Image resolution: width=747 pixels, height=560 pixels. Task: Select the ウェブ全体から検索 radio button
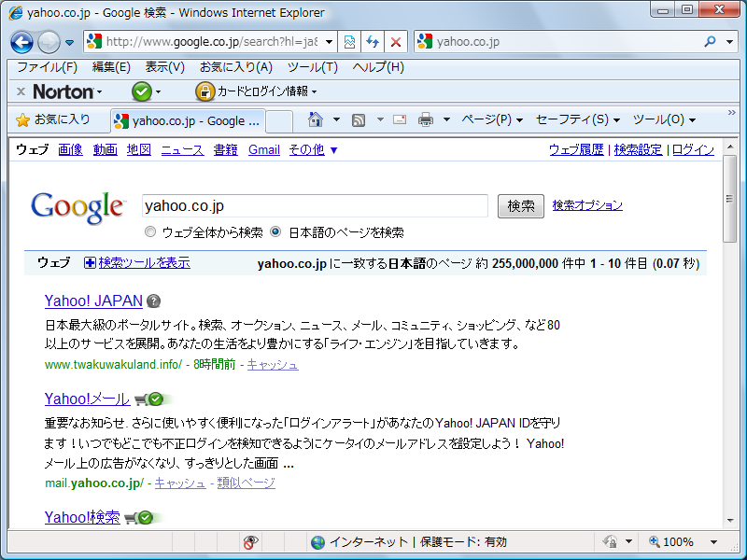click(150, 231)
